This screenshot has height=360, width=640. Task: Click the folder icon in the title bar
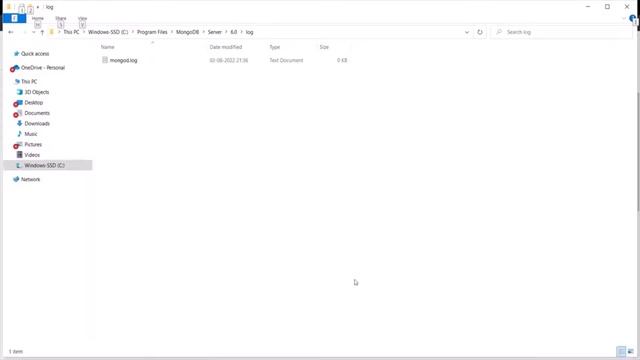tap(9, 7)
